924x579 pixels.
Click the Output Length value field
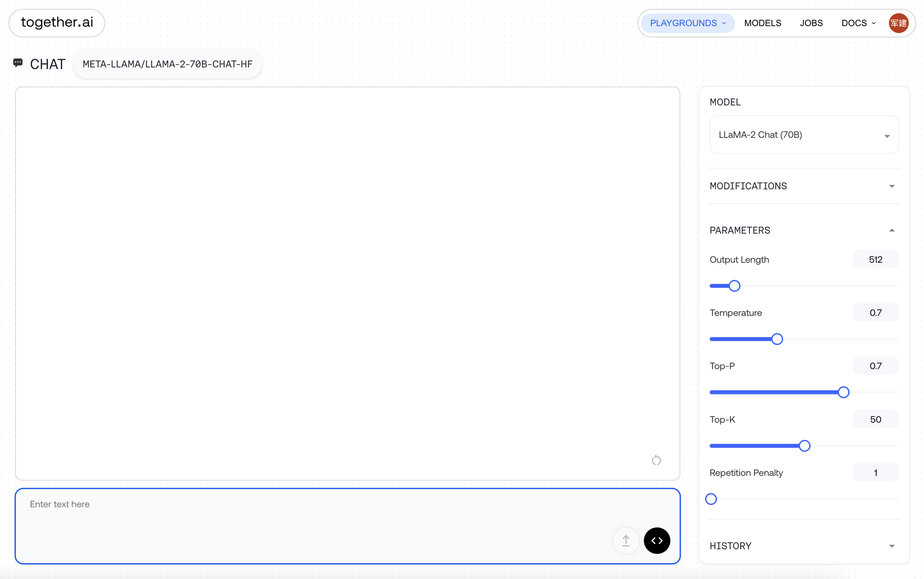(x=875, y=260)
